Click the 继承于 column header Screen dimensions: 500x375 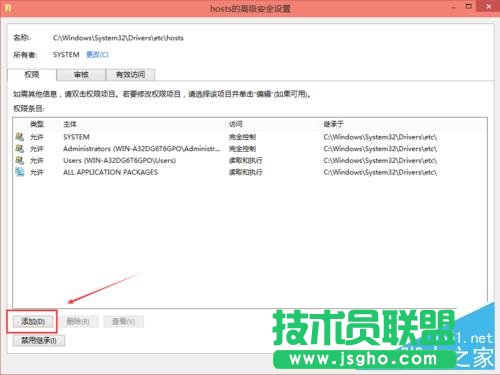coord(333,124)
